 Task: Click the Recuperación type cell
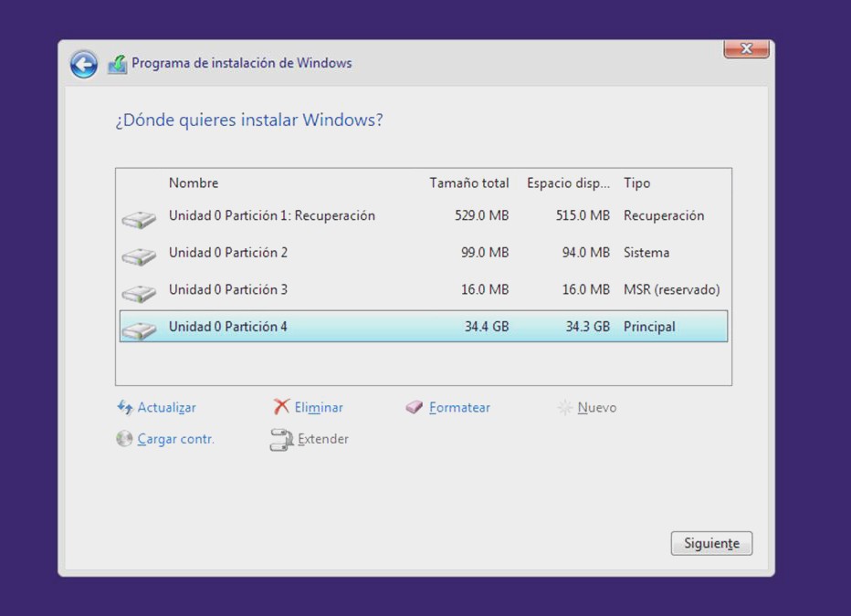pyautogui.click(x=664, y=215)
